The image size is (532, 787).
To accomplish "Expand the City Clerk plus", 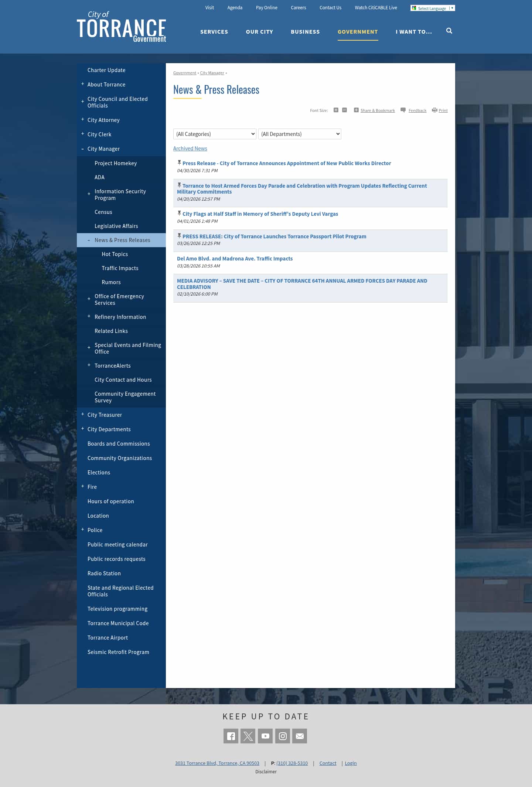I will coord(83,134).
